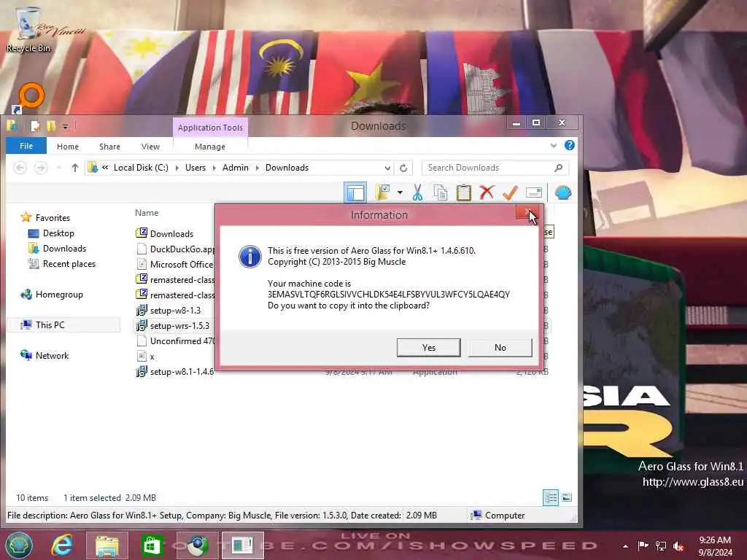Open the Home ribbon tab
This screenshot has width=747, height=560.
click(x=68, y=147)
